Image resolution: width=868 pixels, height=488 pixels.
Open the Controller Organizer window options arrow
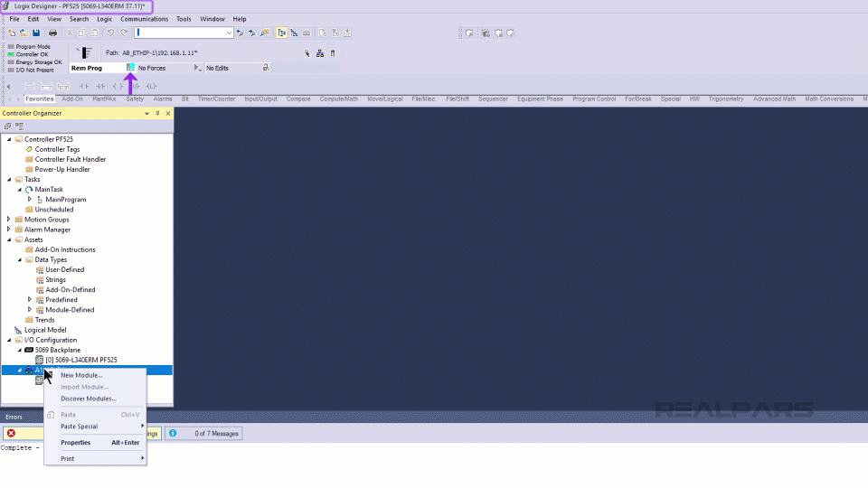(146, 114)
